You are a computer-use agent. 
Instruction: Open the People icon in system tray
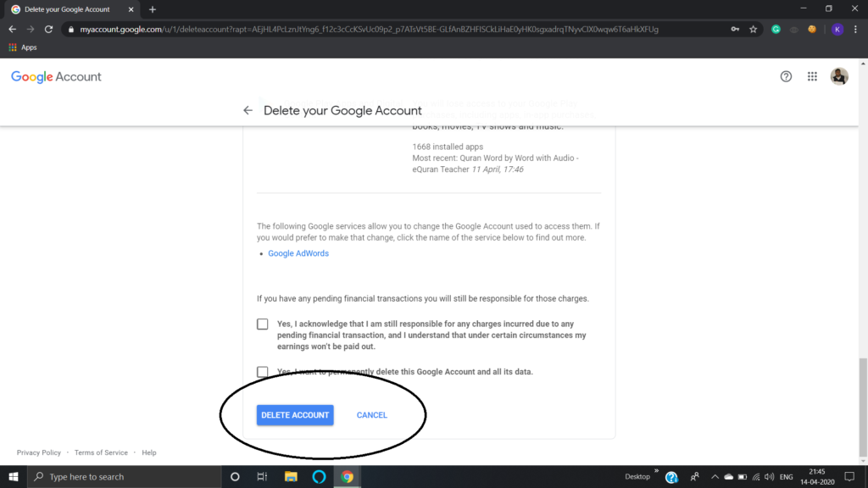[x=695, y=476]
